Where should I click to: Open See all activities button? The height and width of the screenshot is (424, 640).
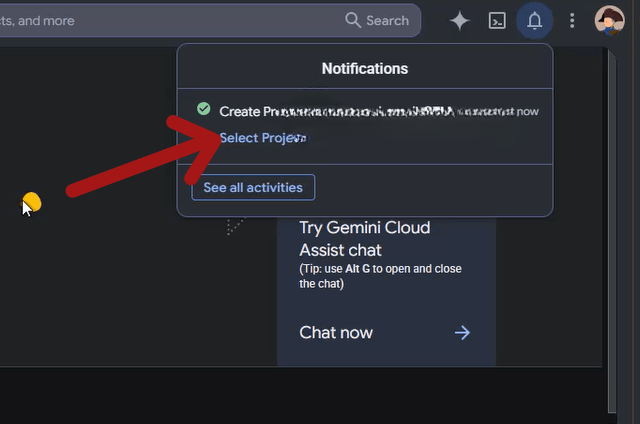point(253,187)
